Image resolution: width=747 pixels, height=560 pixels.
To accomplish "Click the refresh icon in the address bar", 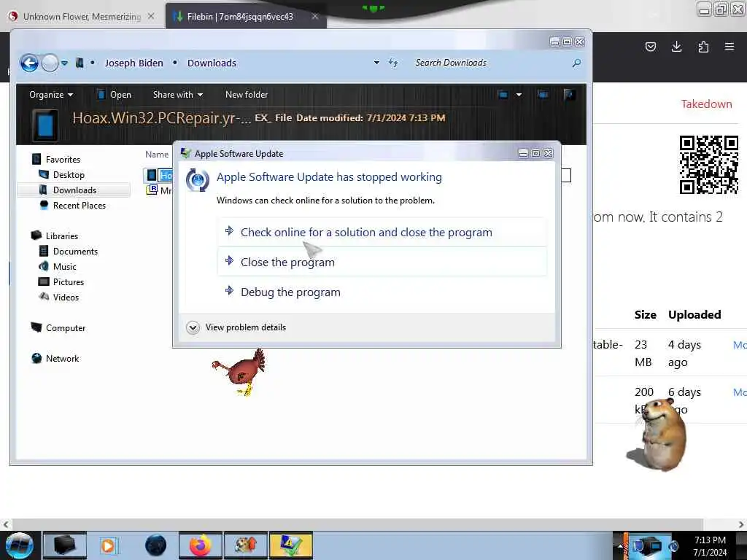I will tap(393, 63).
